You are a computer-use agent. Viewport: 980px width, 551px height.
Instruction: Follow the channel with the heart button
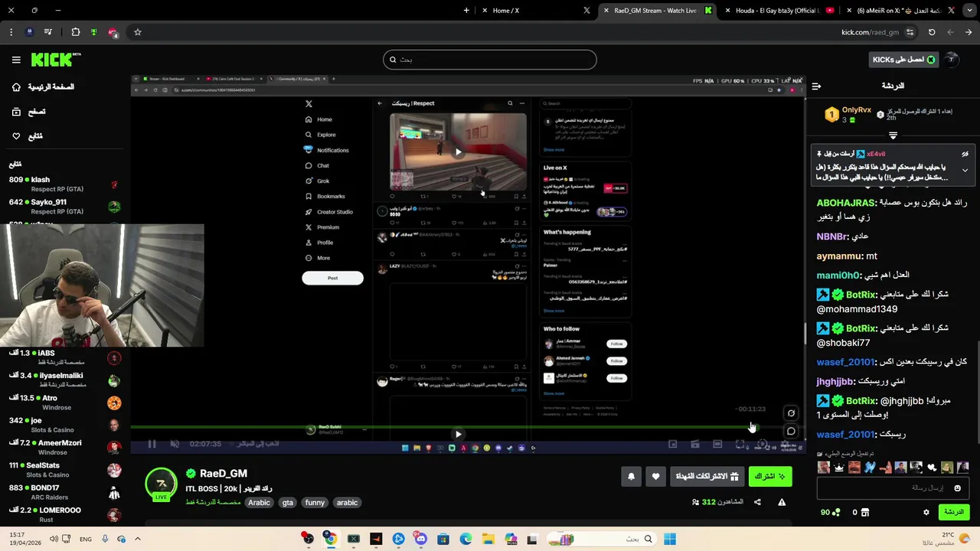[655, 476]
